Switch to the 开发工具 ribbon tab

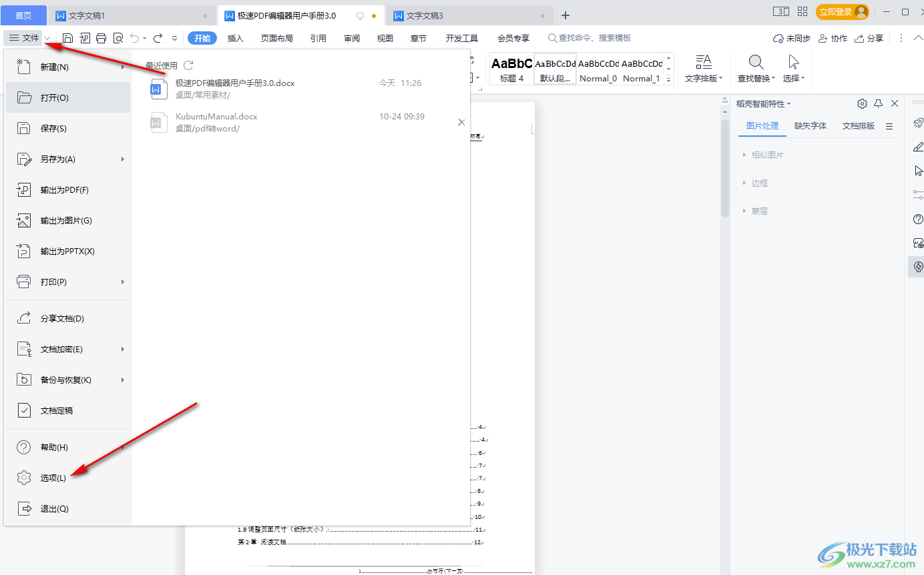coord(462,39)
